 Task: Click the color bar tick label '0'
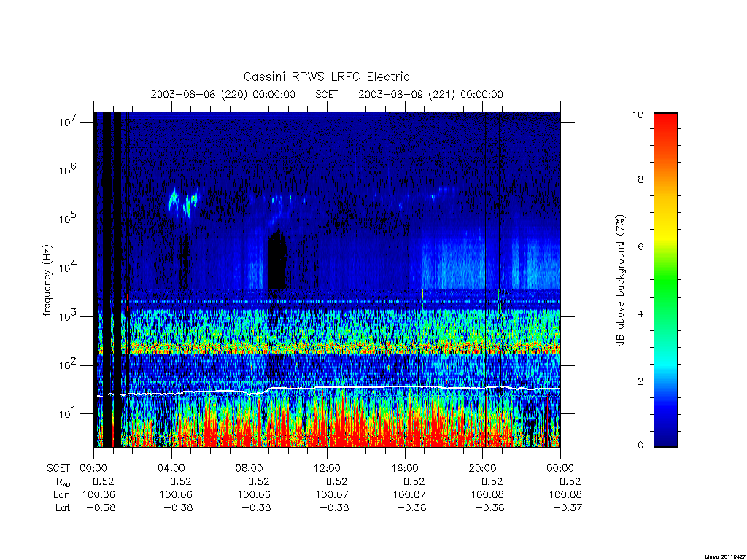pos(640,446)
